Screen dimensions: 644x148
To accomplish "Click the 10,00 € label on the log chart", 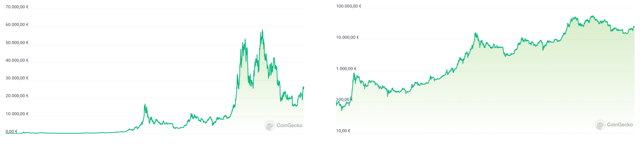I will pyautogui.click(x=343, y=131).
